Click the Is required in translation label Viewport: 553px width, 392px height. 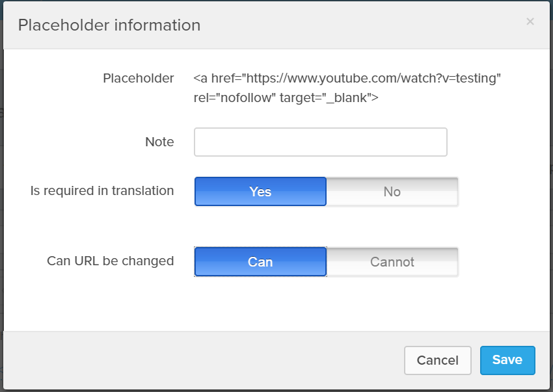click(102, 190)
